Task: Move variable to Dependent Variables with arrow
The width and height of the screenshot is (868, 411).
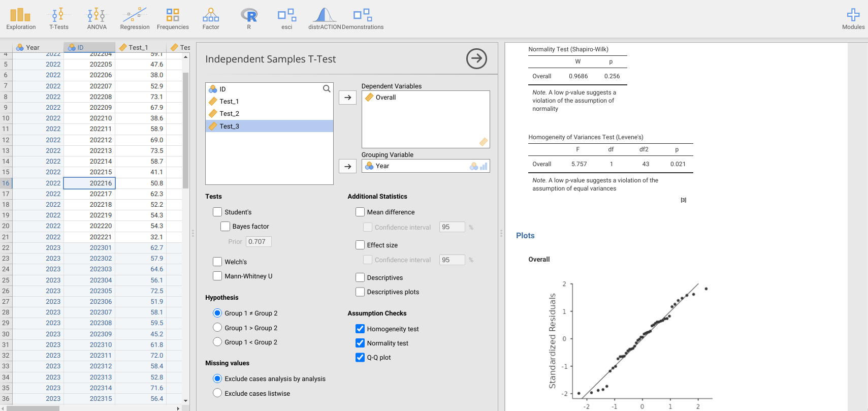Action: pos(347,98)
